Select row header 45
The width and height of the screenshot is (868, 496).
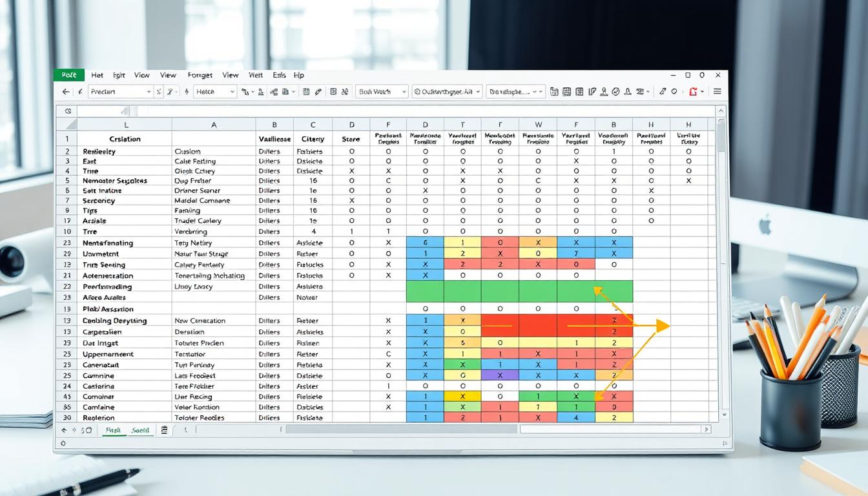point(67,397)
